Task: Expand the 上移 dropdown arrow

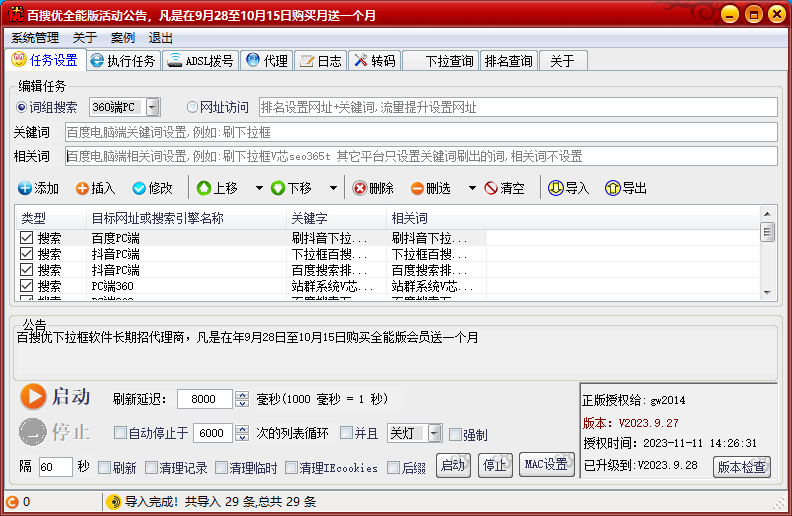Action: coord(259,188)
